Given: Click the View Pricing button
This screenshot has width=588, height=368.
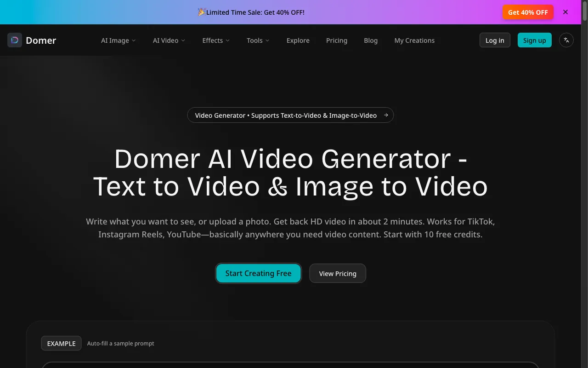Looking at the screenshot, I should click(x=338, y=273).
